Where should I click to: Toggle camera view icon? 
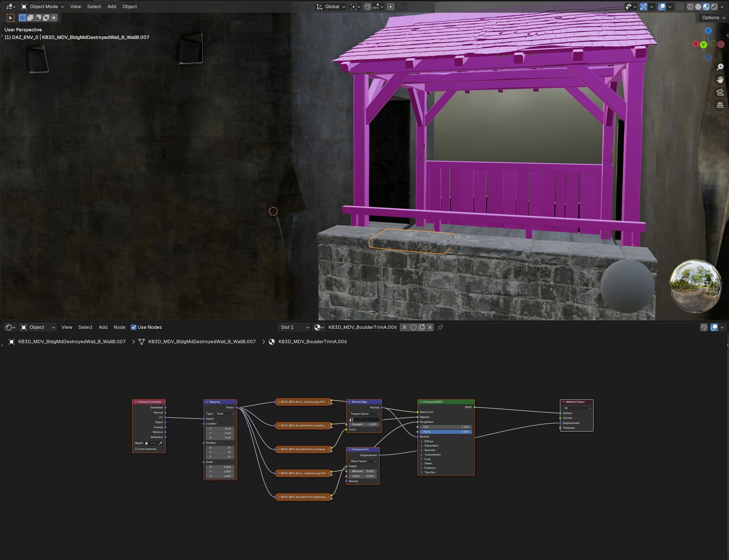coord(720,92)
